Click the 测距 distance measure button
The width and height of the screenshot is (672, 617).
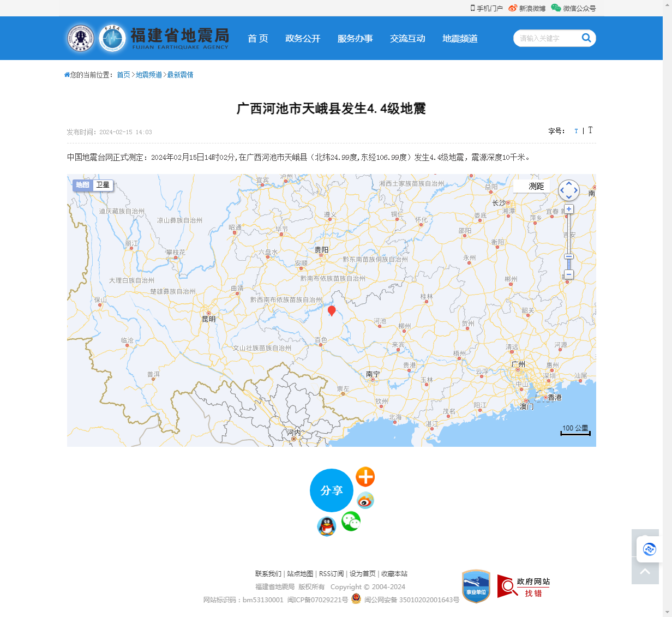(x=536, y=186)
